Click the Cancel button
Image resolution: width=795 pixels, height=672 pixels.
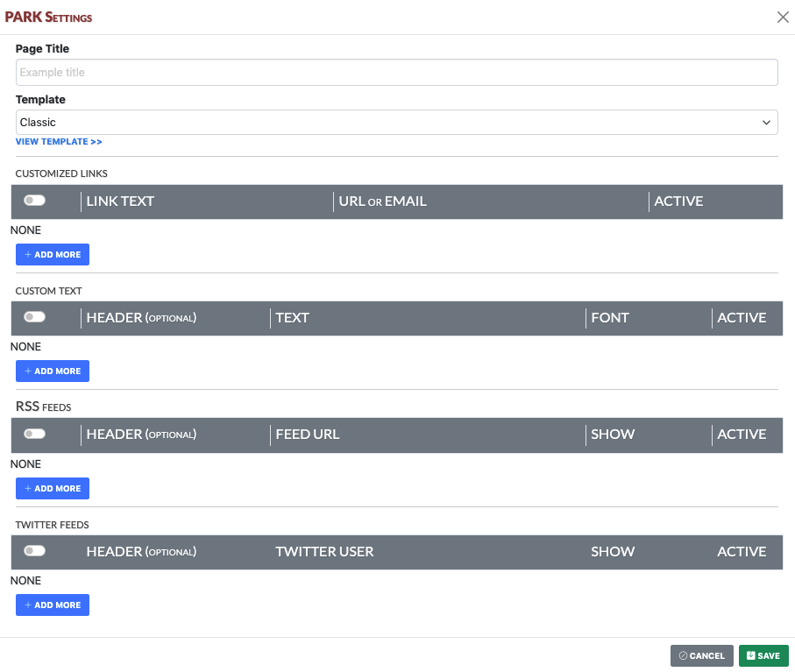702,655
